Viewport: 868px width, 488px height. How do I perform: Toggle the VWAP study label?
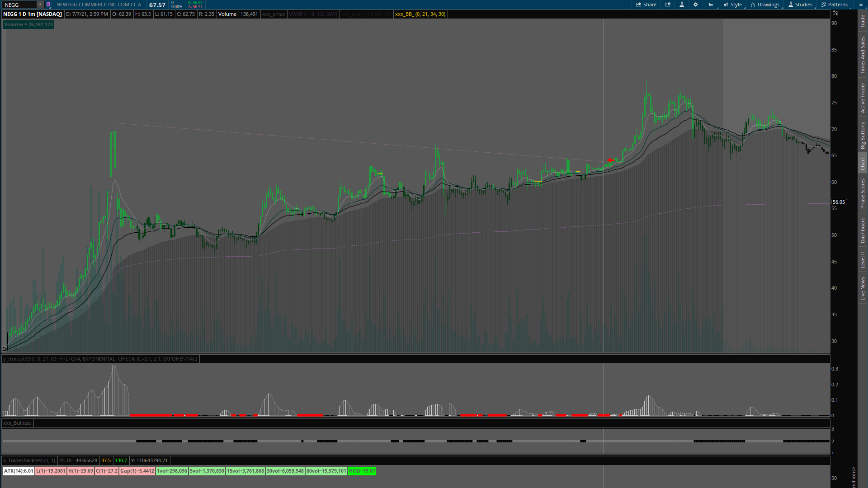pyautogui.click(x=313, y=14)
